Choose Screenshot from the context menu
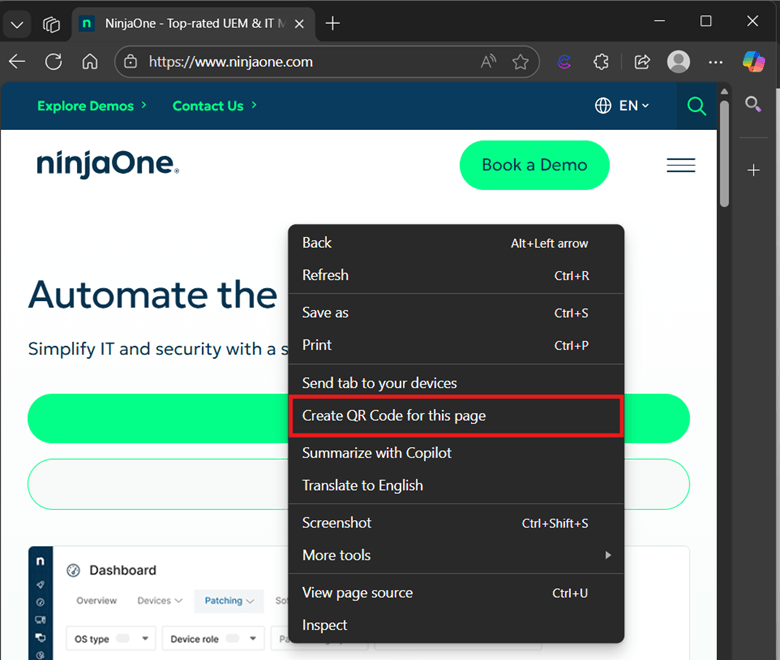780x660 pixels. pyautogui.click(x=456, y=523)
